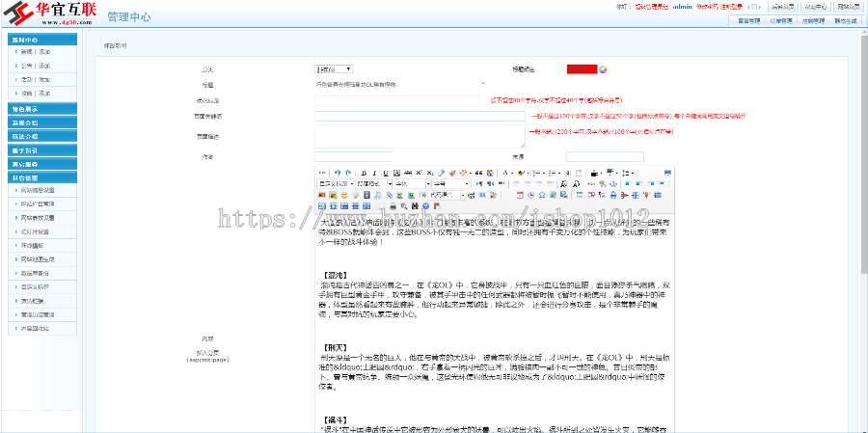This screenshot has height=433, width=868.
Task: Click the middle button in top-right trio
Action: [x=816, y=7]
